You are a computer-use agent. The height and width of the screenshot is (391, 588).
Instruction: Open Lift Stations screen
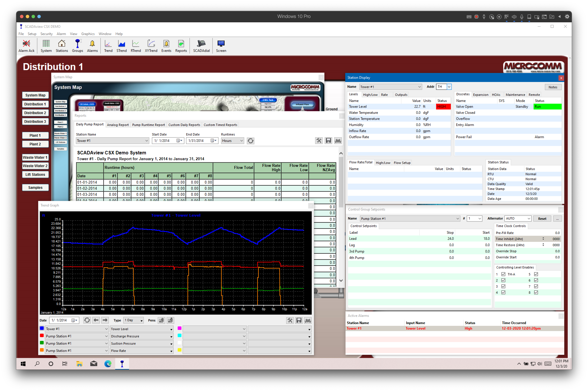point(35,175)
